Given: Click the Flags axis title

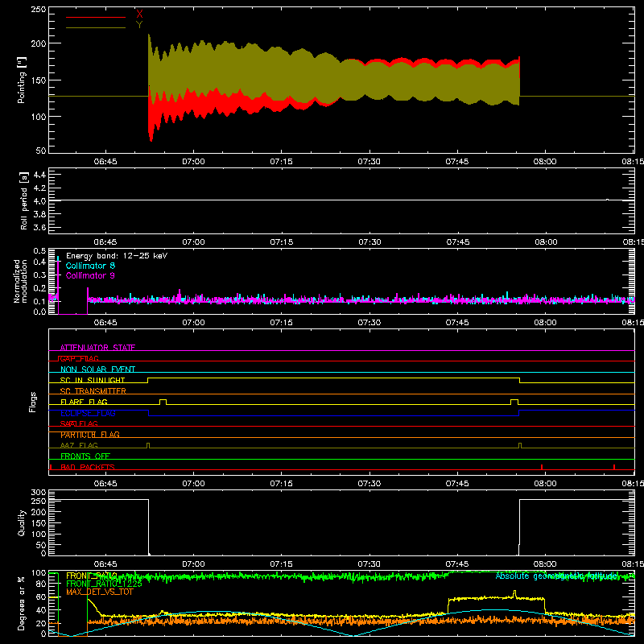Looking at the screenshot, I should click(x=32, y=402).
